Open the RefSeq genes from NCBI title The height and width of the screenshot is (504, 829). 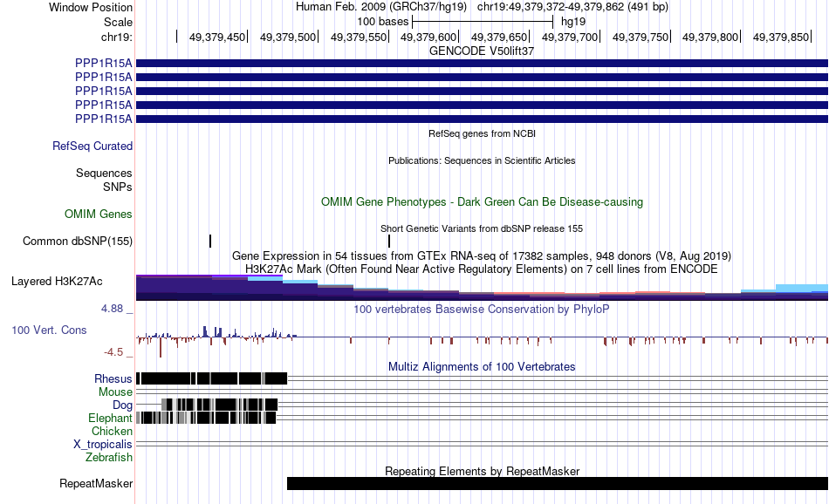pyautogui.click(x=482, y=133)
